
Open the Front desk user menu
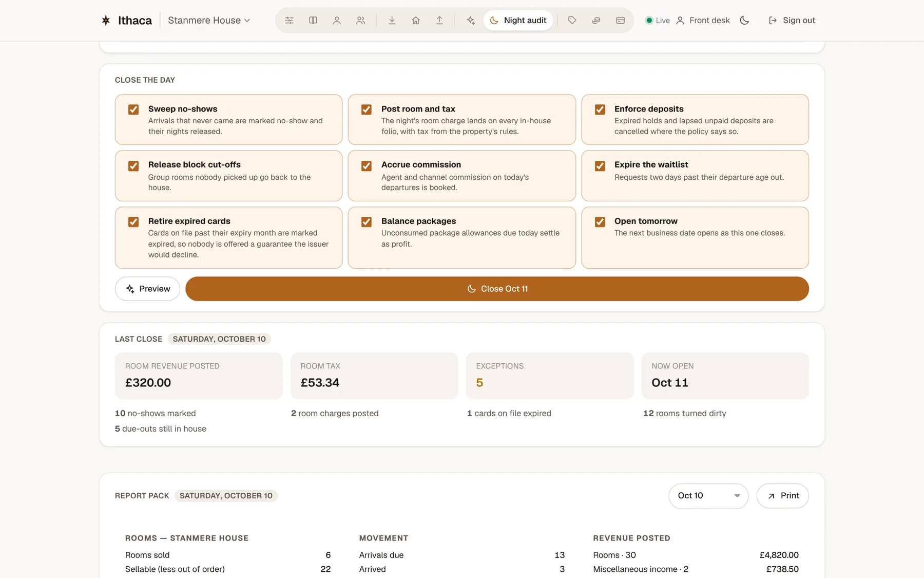click(x=703, y=21)
